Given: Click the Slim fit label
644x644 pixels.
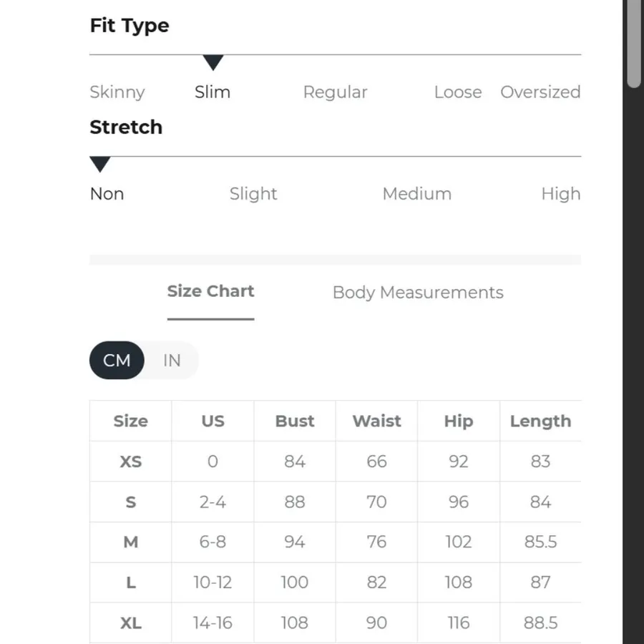Looking at the screenshot, I should tap(213, 92).
